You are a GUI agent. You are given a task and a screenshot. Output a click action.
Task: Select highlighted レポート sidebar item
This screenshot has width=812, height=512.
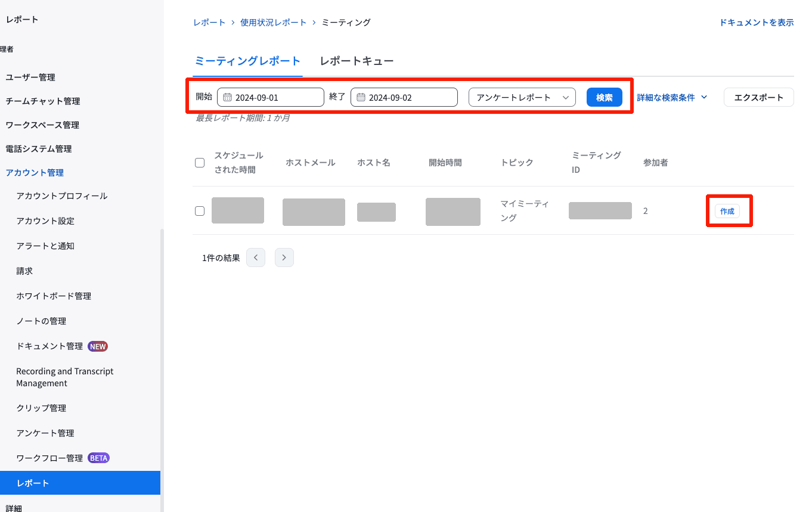pyautogui.click(x=80, y=483)
